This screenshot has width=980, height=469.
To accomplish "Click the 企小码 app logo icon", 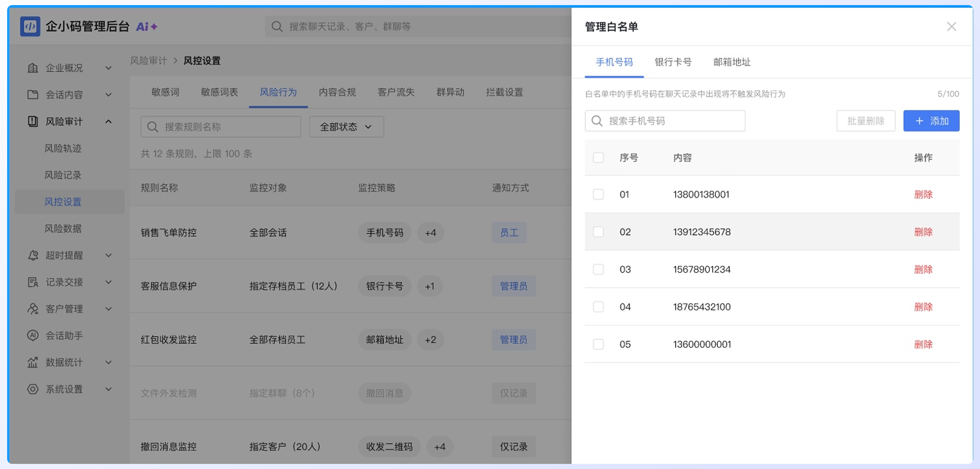I will pyautogui.click(x=30, y=26).
